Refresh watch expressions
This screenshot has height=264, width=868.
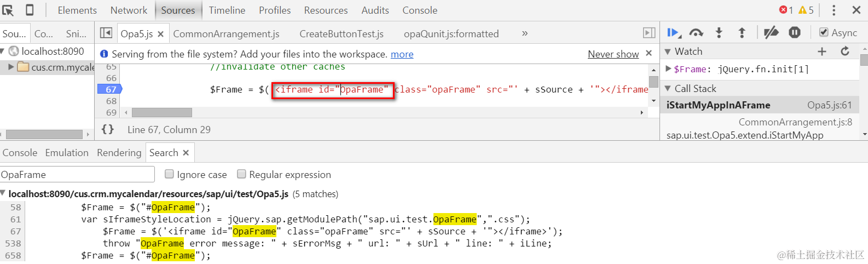(x=845, y=51)
